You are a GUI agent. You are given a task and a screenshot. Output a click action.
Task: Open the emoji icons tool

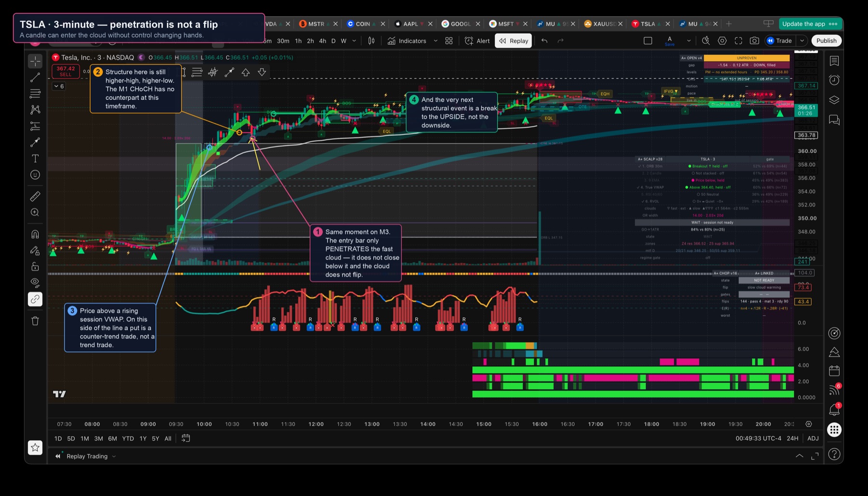tap(35, 175)
